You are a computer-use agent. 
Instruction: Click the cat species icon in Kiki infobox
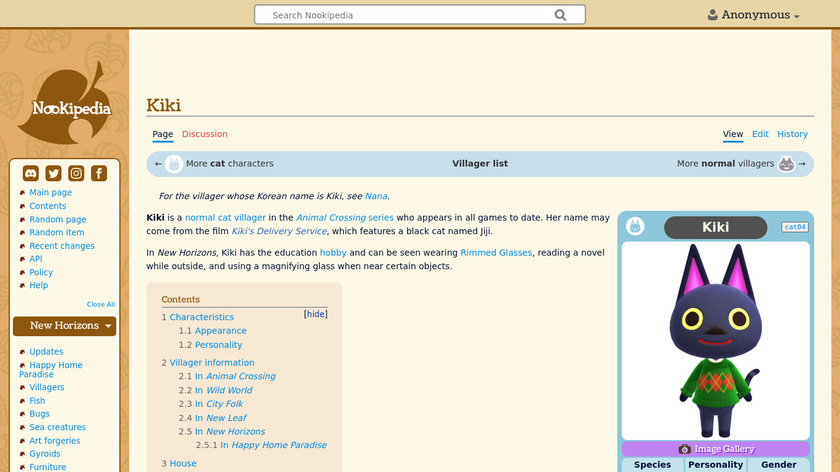point(635,226)
